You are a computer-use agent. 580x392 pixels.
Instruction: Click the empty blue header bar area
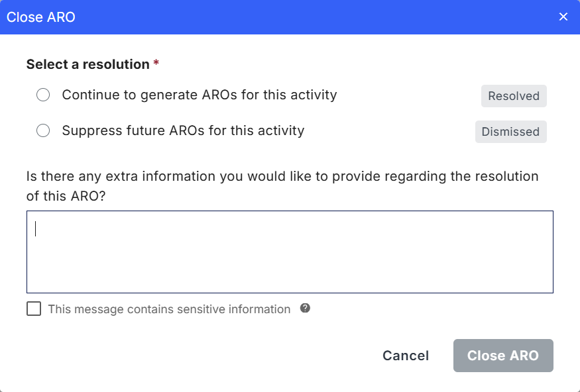[318, 17]
